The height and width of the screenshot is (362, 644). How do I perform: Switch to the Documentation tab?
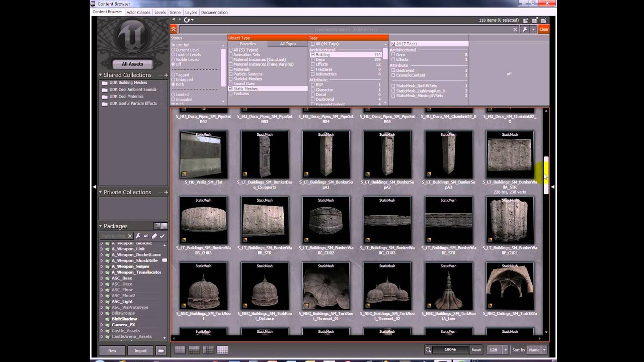(x=214, y=12)
